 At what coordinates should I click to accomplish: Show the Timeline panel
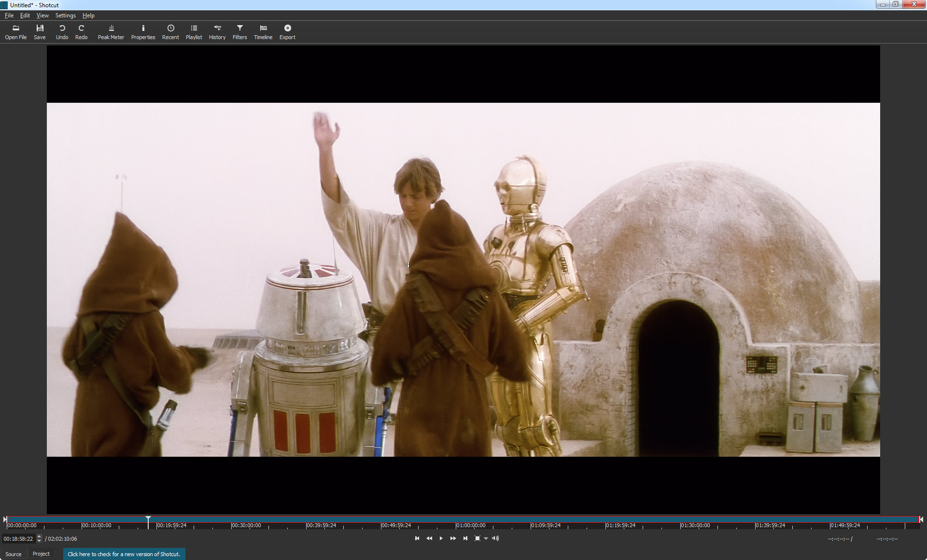[263, 32]
